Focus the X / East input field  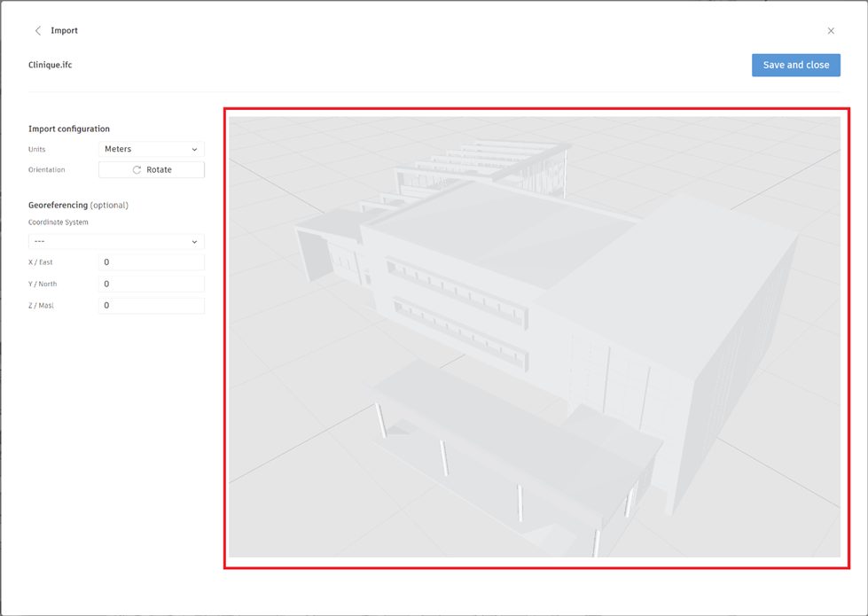point(151,262)
